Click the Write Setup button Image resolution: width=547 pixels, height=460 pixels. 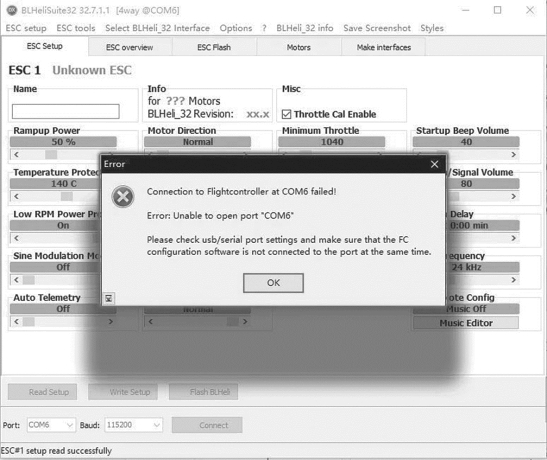coord(123,392)
